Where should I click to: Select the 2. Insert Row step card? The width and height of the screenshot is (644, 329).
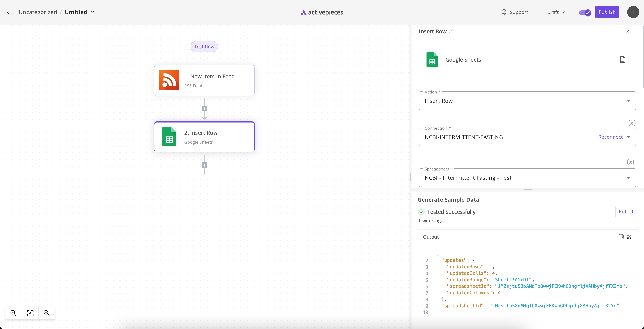coord(204,137)
